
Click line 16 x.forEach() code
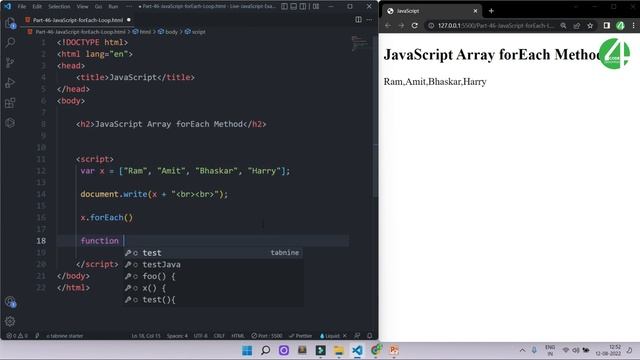tap(107, 218)
